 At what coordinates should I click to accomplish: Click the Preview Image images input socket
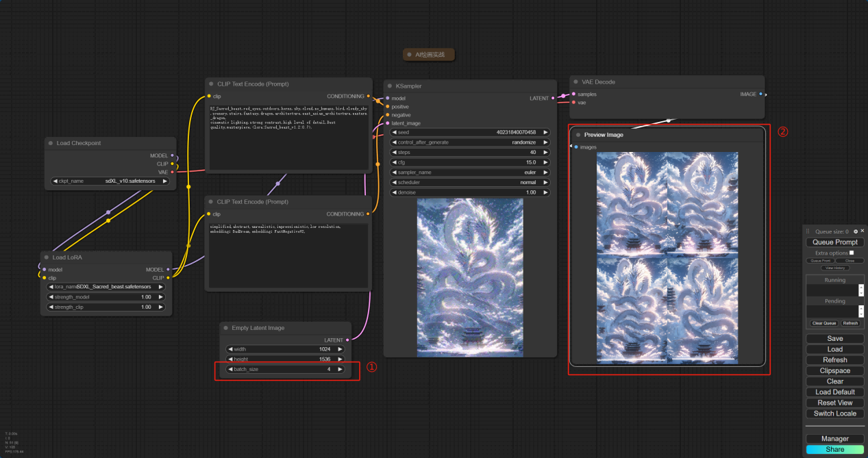[x=576, y=147]
